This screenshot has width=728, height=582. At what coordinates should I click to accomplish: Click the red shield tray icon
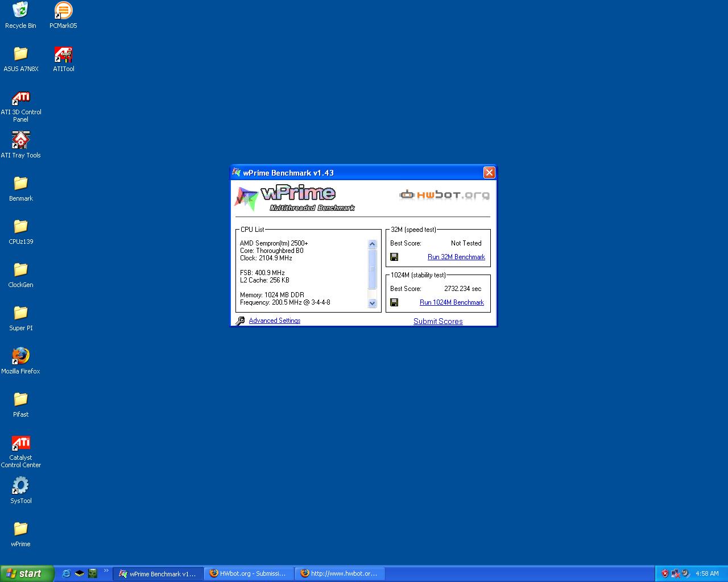[x=665, y=573]
